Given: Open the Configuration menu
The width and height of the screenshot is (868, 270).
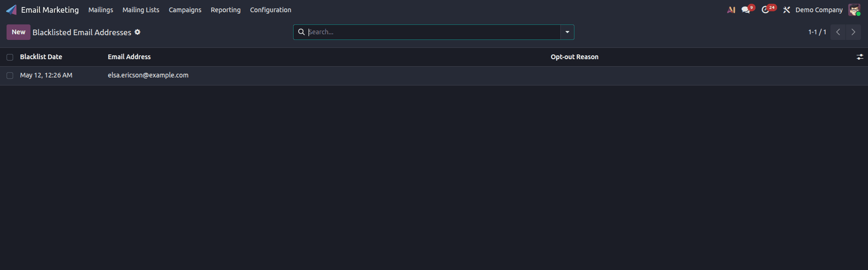Looking at the screenshot, I should 271,10.
